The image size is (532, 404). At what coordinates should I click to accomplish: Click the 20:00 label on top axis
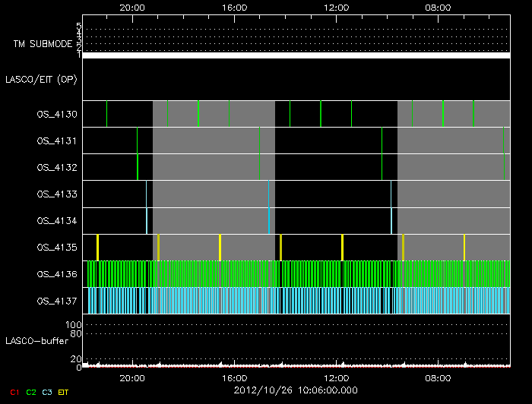[x=132, y=7]
